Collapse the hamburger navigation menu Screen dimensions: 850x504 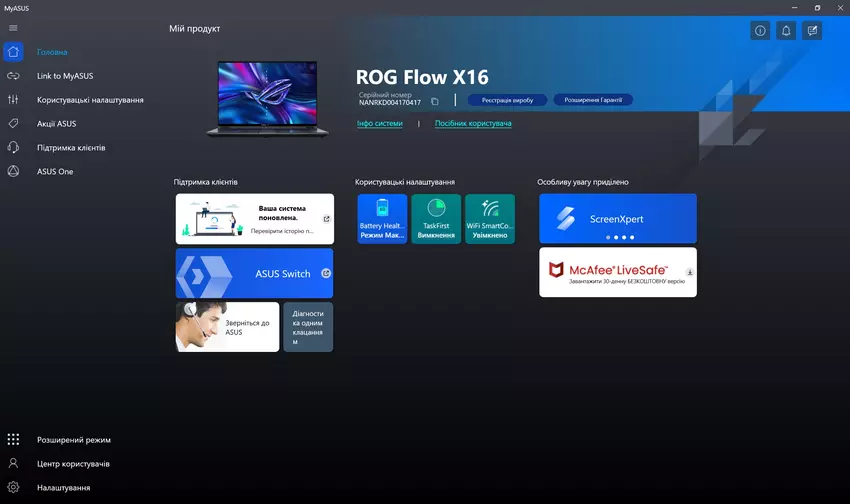(13, 27)
